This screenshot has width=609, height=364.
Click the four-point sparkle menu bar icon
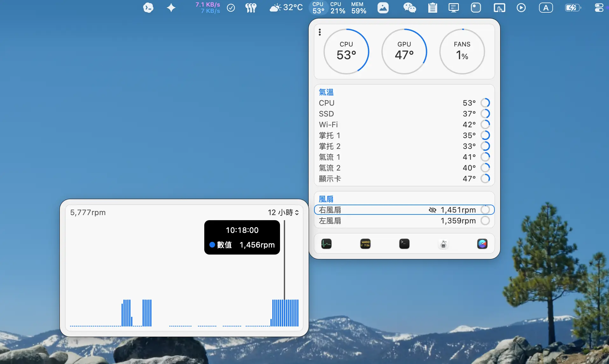tap(171, 8)
